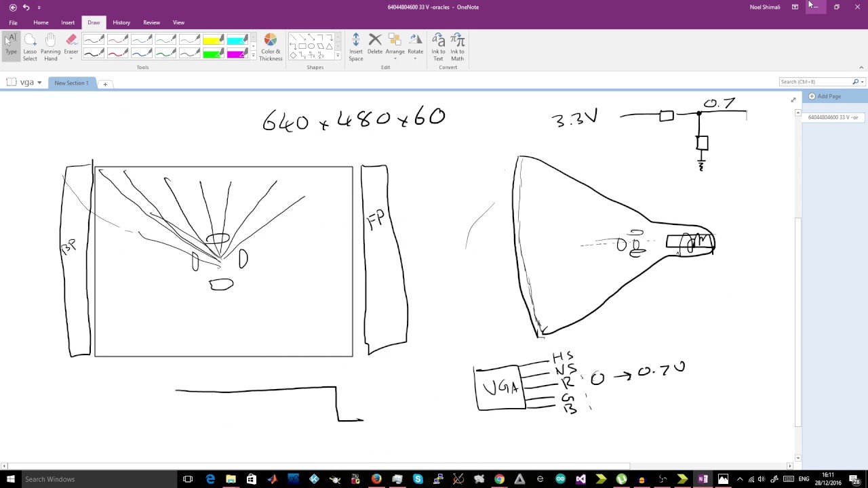This screenshot has width=868, height=488.
Task: Collapse the ribbon with the caret
Action: coord(861,67)
